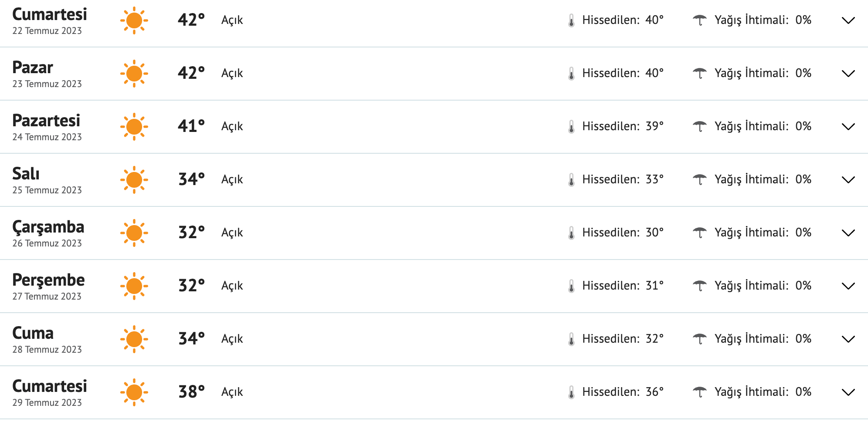The height and width of the screenshot is (425, 868).
Task: Click the sun icon for Cuma
Action: 134,339
